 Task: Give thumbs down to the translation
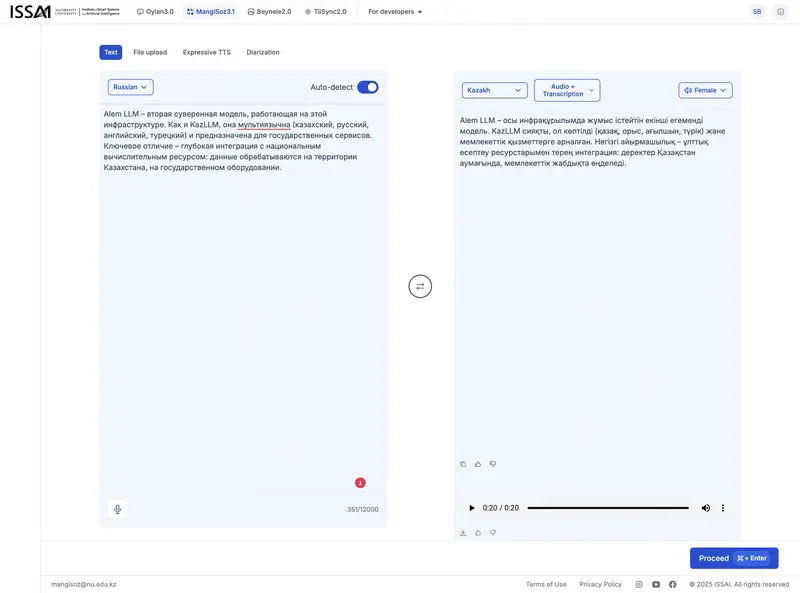click(x=492, y=463)
